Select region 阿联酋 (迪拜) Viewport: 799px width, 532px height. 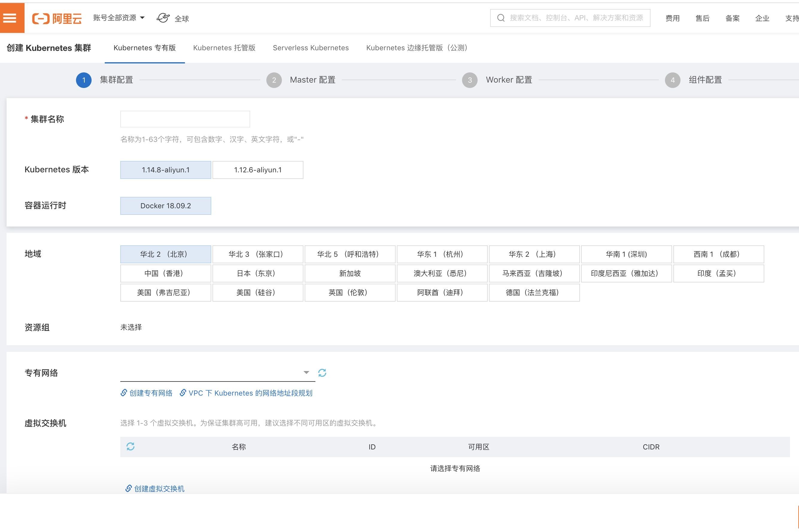442,292
